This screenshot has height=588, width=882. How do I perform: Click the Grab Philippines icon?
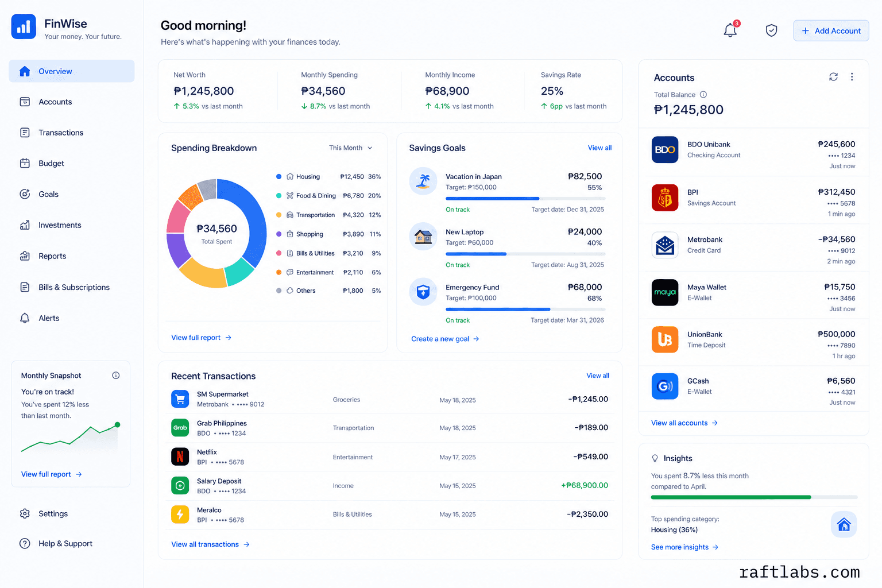coord(180,428)
